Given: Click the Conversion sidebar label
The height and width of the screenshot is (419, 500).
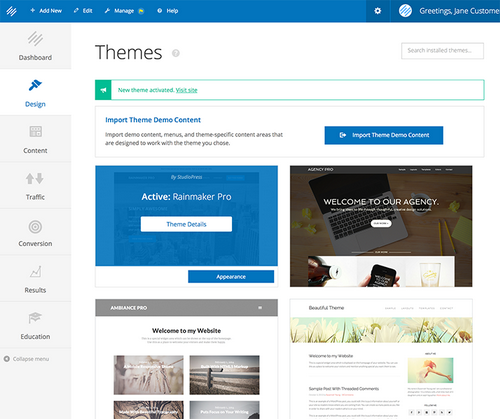Looking at the screenshot, I should point(35,244).
